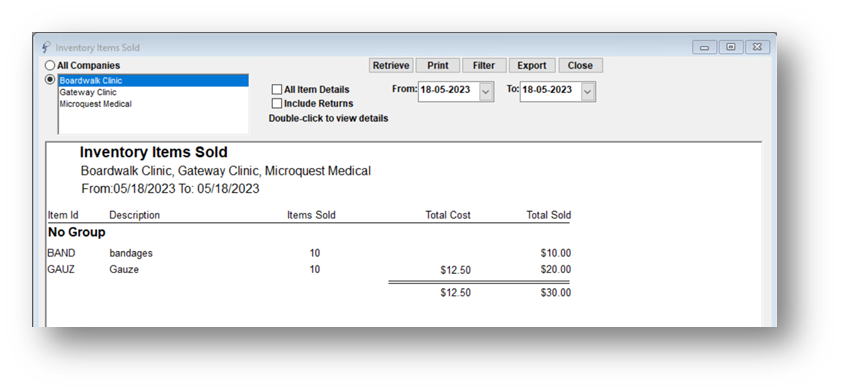Select the GAUZ Gauze report row
The width and height of the screenshot is (842, 392).
309,270
